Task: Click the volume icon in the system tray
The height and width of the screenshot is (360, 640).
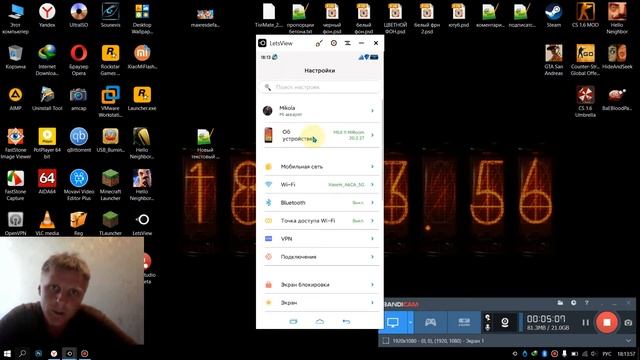Action: [594, 353]
